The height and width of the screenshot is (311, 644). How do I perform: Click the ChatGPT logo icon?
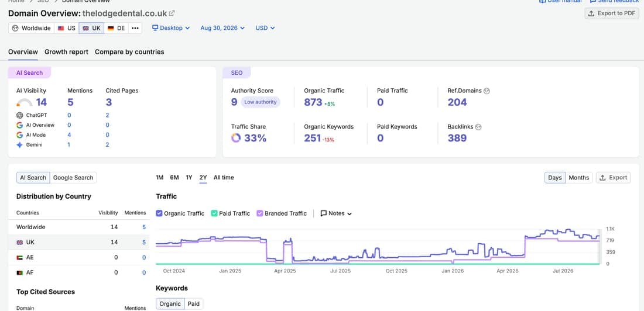(20, 115)
